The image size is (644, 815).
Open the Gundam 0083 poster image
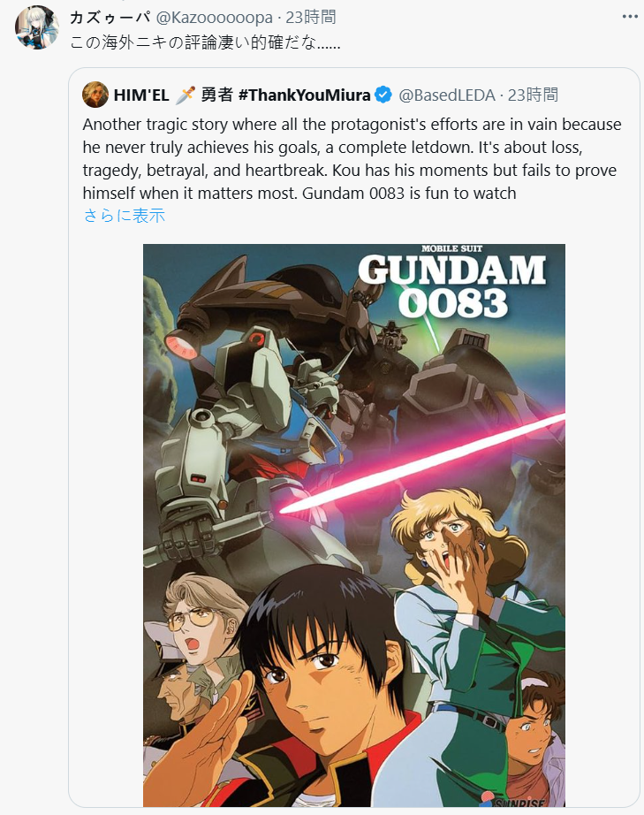point(354,525)
